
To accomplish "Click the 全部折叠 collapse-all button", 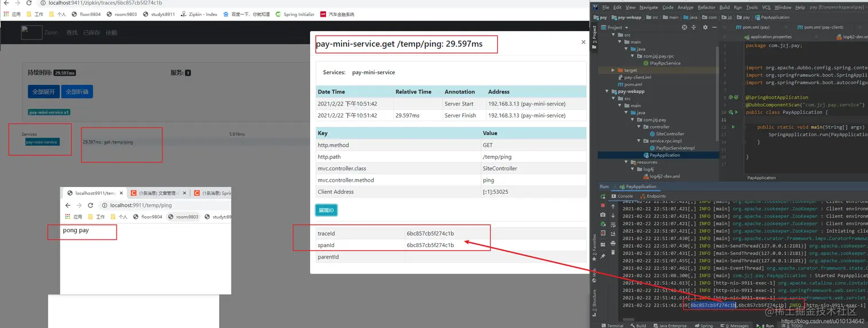I will coord(77,92).
